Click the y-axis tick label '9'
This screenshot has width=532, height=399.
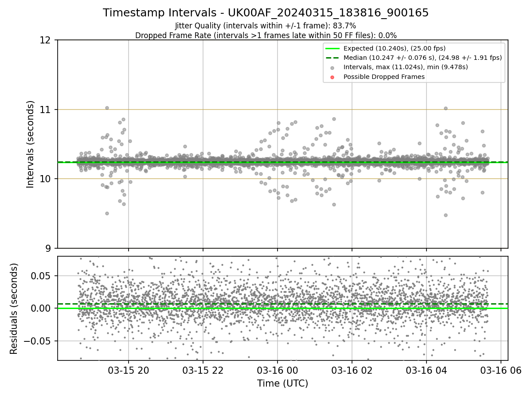point(48,248)
